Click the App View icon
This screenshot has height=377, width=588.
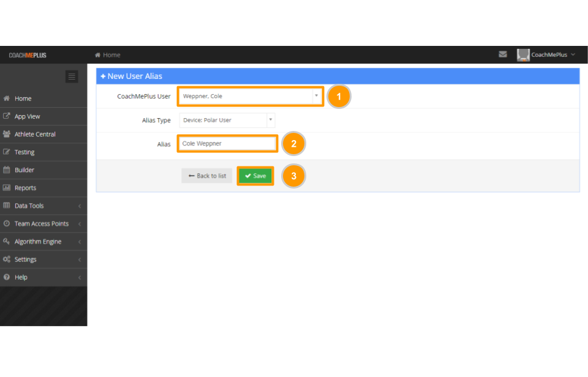[x=7, y=116]
